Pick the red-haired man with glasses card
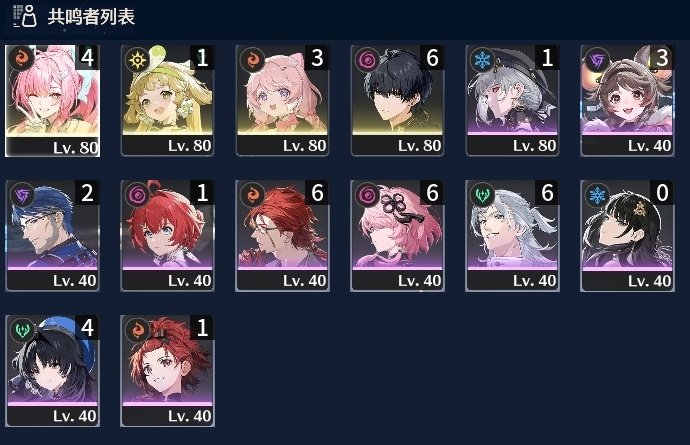Viewport: 690px width, 445px height. (x=283, y=235)
